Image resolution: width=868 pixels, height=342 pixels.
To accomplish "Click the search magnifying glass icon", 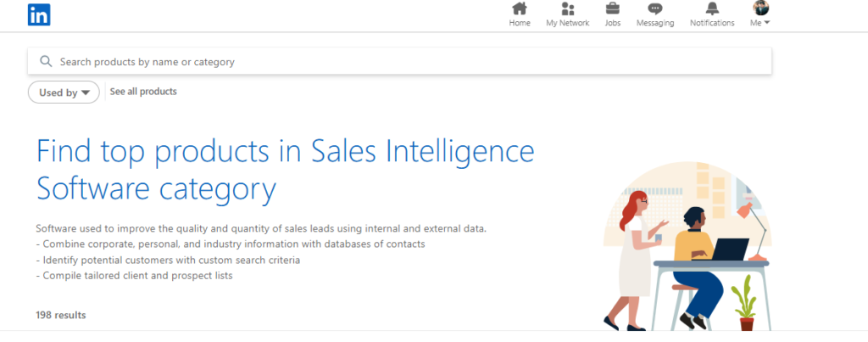I will pyautogui.click(x=46, y=62).
